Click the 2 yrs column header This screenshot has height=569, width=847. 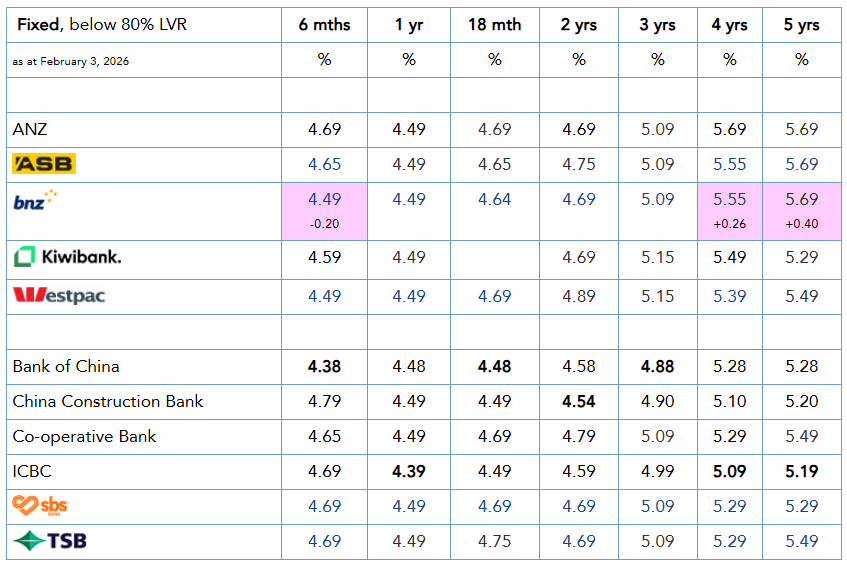pyautogui.click(x=579, y=25)
